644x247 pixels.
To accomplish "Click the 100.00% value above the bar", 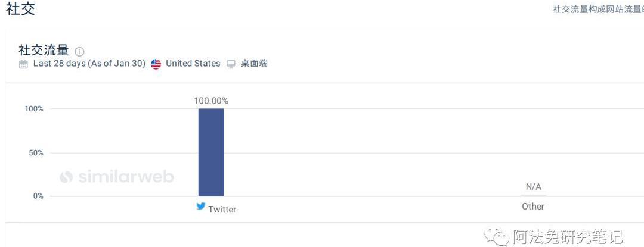I will tap(211, 101).
